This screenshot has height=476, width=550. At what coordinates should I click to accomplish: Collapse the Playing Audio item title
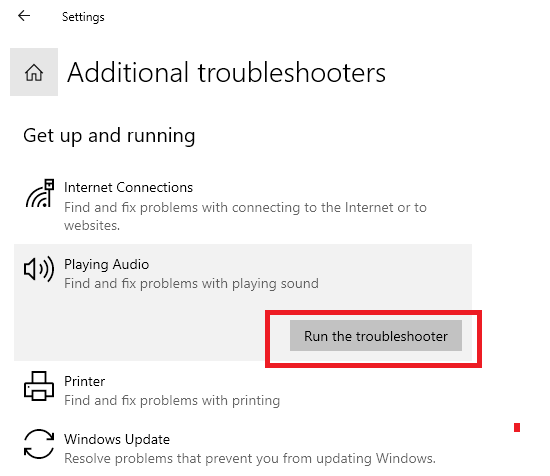[107, 264]
